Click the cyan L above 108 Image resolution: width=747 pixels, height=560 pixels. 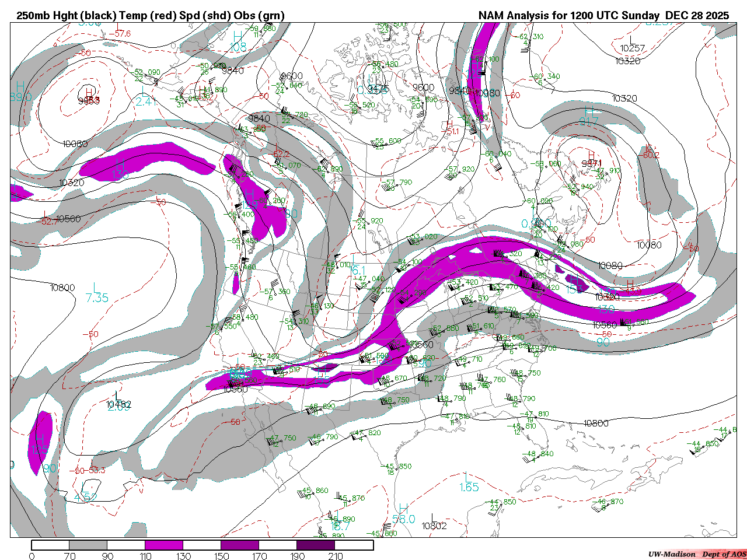coord(238,36)
